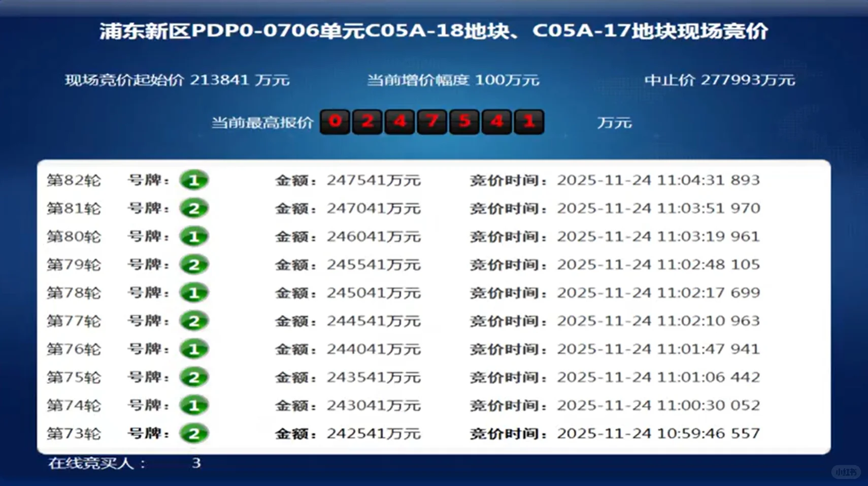This screenshot has height=486, width=868.
Task: Click the green paddle badge in round 80 row
Action: coord(194,237)
